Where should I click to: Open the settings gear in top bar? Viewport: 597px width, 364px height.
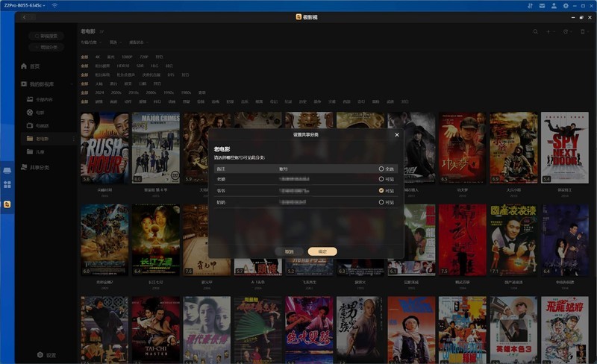tap(566, 6)
